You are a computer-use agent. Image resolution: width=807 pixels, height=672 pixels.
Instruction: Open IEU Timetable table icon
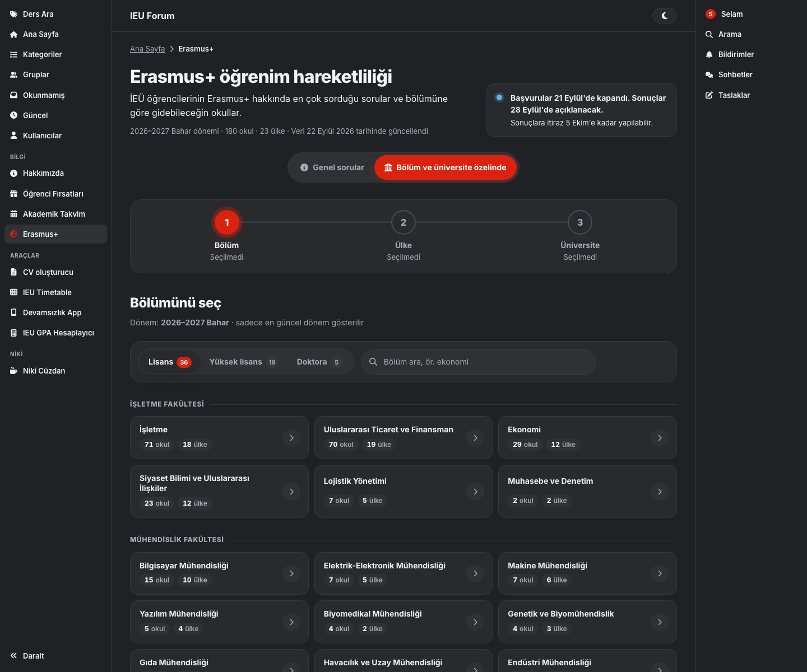click(x=14, y=292)
